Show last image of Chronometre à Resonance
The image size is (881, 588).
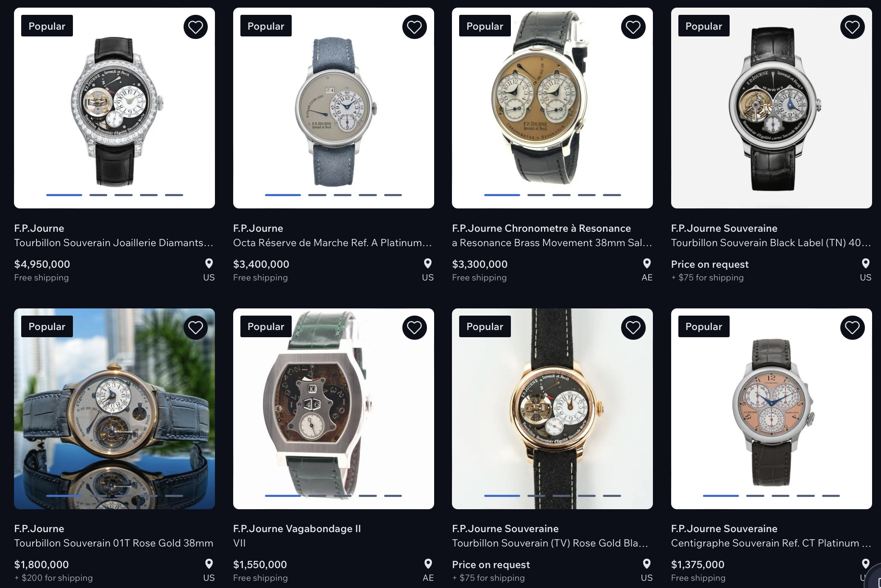point(612,195)
